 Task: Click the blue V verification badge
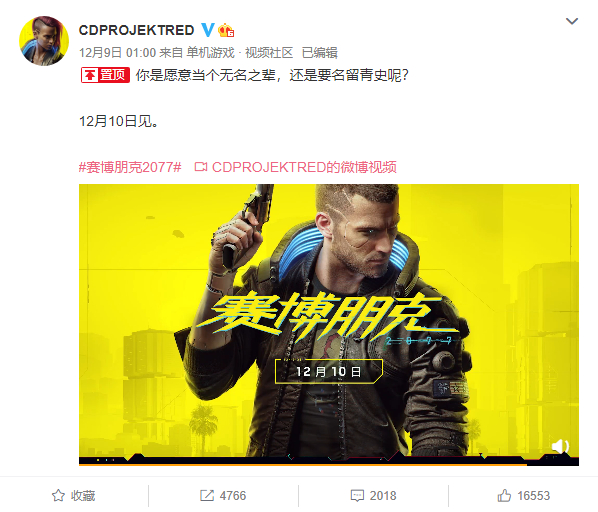click(207, 30)
